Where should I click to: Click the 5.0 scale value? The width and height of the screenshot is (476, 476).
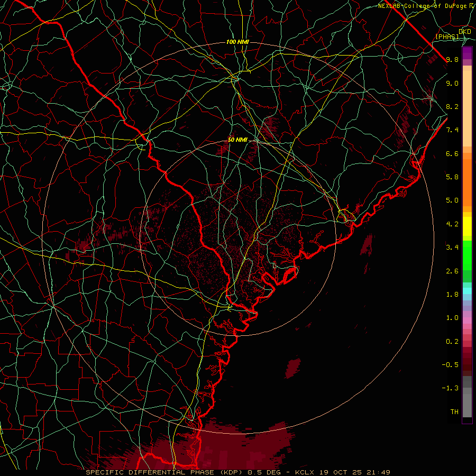(x=452, y=200)
